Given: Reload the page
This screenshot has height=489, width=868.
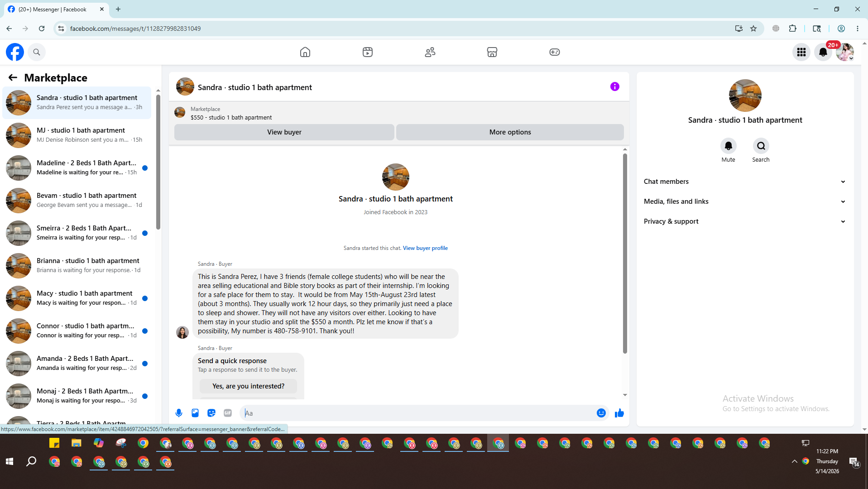Looking at the screenshot, I should coord(42,29).
